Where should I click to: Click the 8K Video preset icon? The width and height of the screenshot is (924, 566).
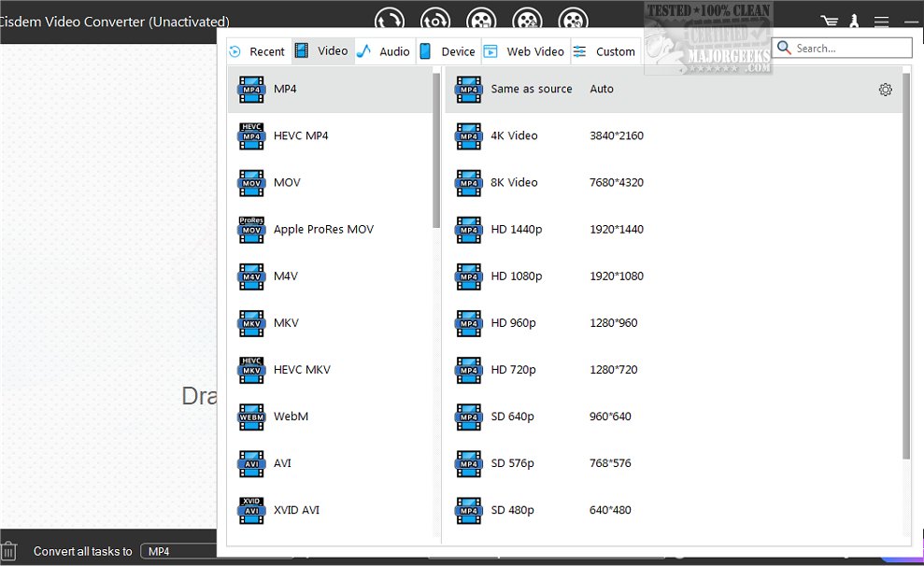(x=468, y=183)
